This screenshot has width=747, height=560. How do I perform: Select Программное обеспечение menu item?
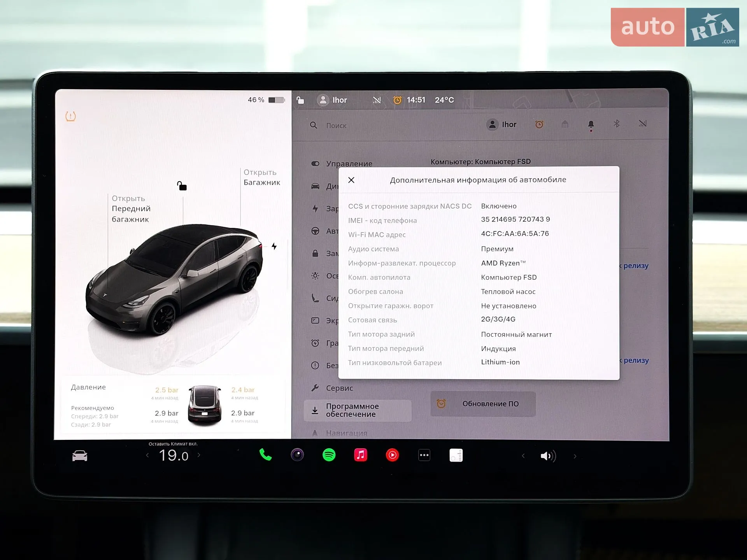click(358, 410)
